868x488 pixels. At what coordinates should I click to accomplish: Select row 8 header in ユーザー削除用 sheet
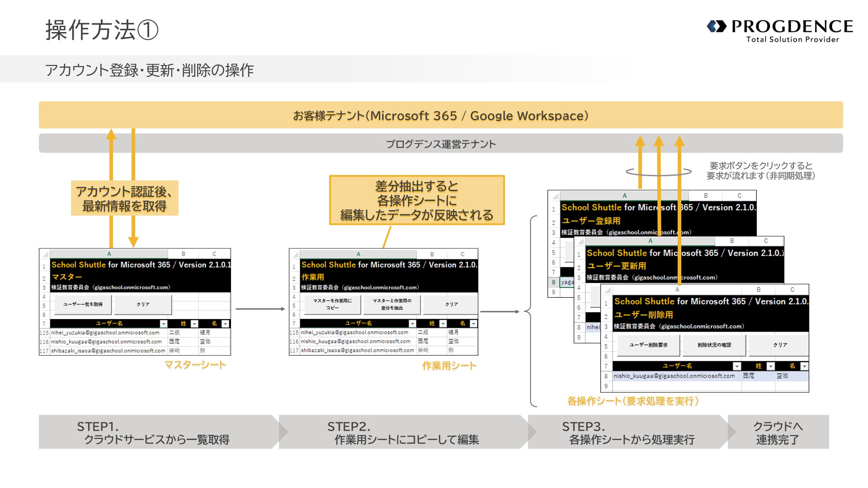pyautogui.click(x=606, y=376)
